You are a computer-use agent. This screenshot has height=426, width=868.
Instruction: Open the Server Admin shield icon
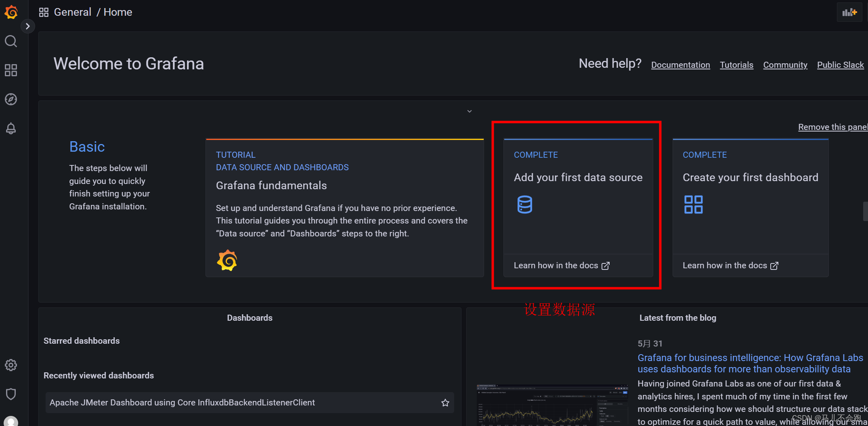pyautogui.click(x=11, y=394)
